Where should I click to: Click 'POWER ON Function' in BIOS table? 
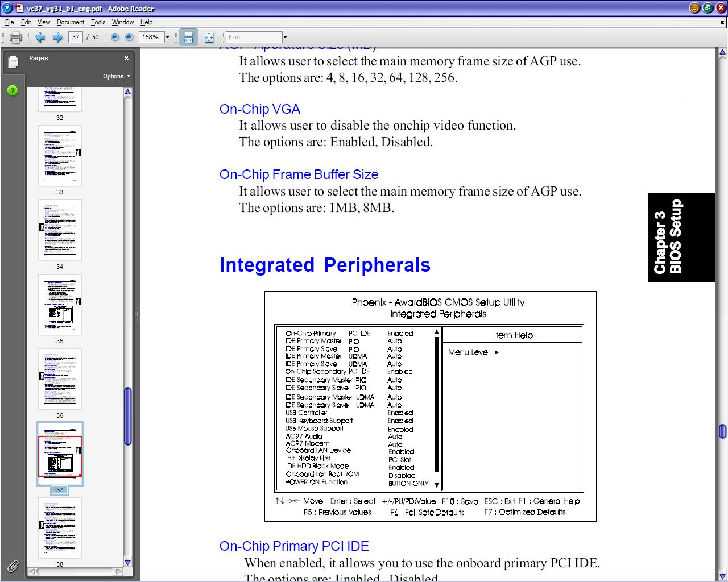316,482
